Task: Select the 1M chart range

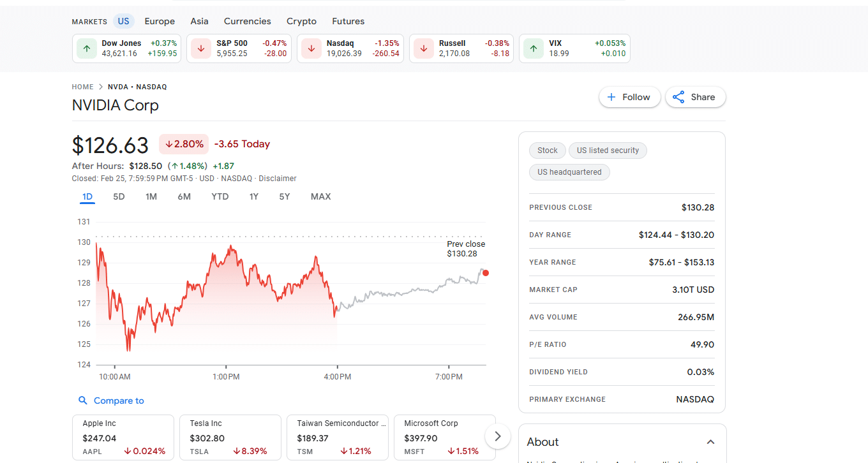Action: click(x=151, y=196)
